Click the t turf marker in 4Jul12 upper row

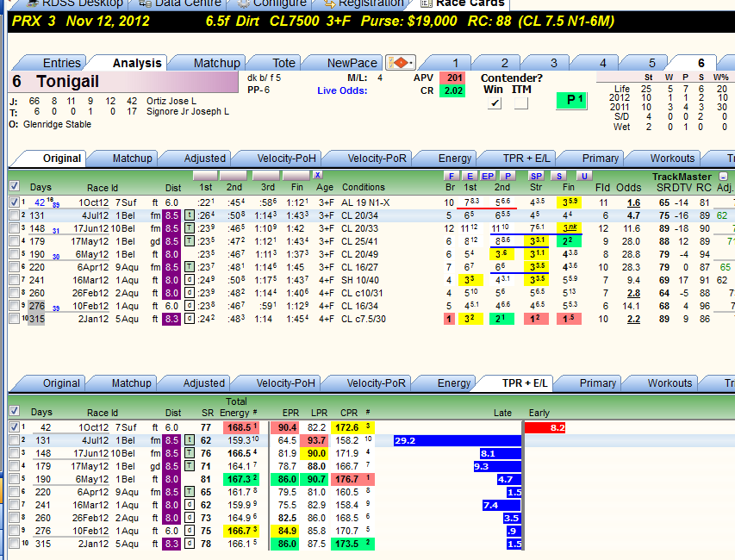point(189,215)
